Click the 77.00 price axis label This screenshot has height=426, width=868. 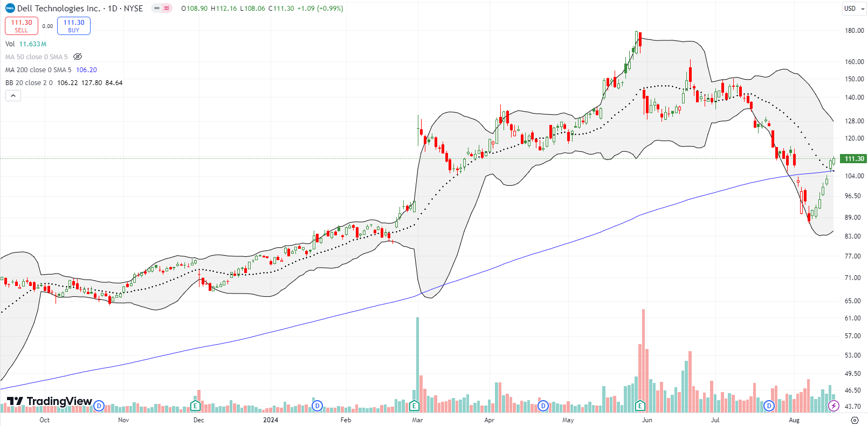(x=853, y=256)
